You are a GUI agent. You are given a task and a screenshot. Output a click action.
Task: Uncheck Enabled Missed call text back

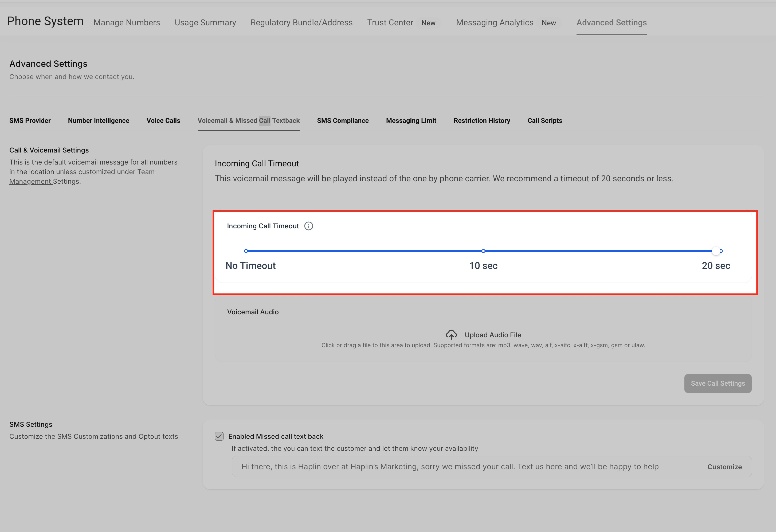tap(219, 436)
